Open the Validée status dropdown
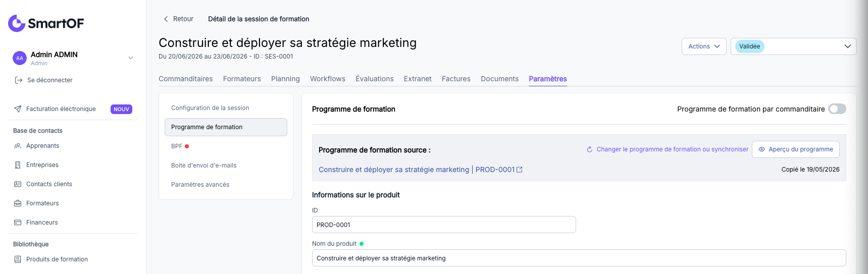Viewport: 868px width, 274px height. pos(793,46)
